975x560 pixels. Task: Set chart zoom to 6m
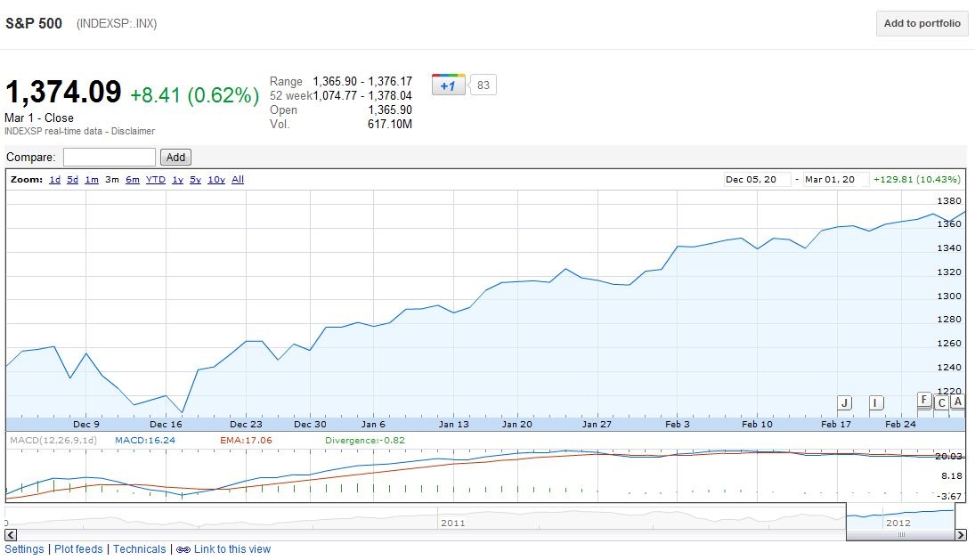133,180
